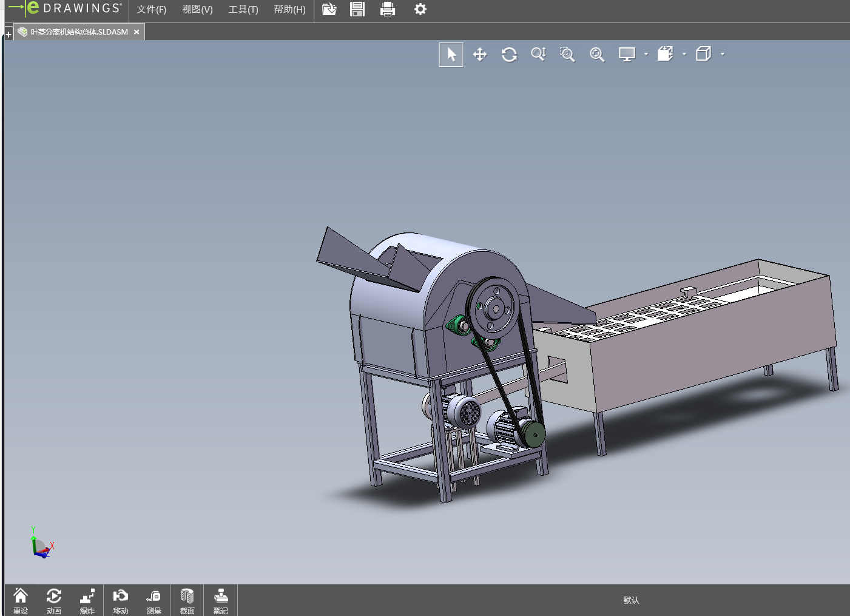Close the 叶茎分离机结构总体.SLDASM tab
Viewport: 850px width, 616px height.
point(137,32)
